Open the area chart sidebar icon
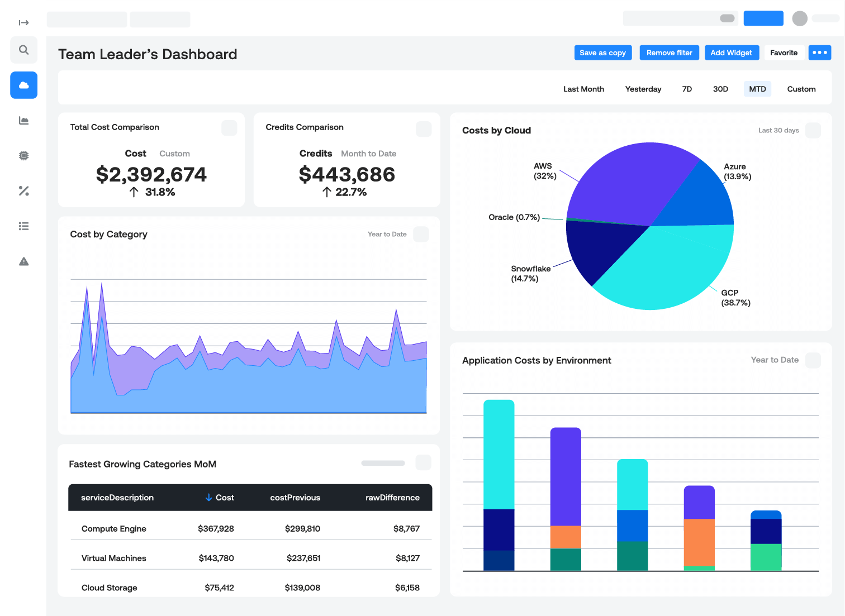The height and width of the screenshot is (616, 845). pos(23,121)
